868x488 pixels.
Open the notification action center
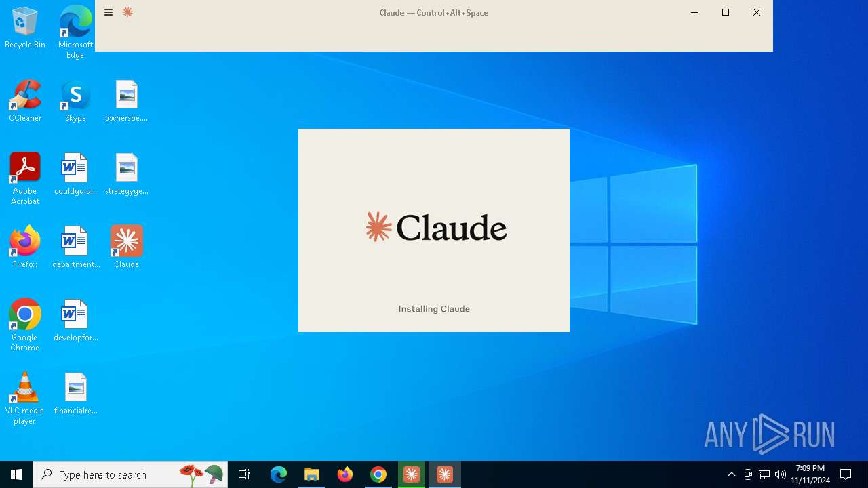[x=846, y=474]
